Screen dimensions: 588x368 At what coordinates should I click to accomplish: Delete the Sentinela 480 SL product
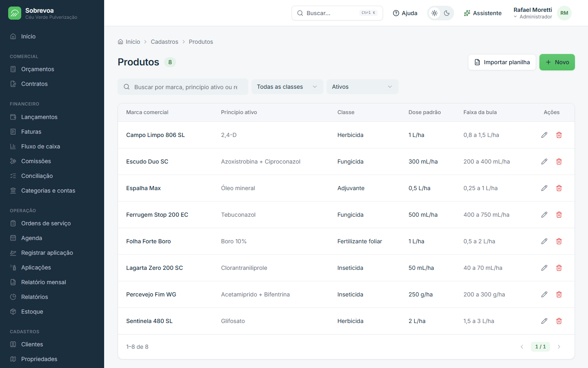click(x=559, y=321)
